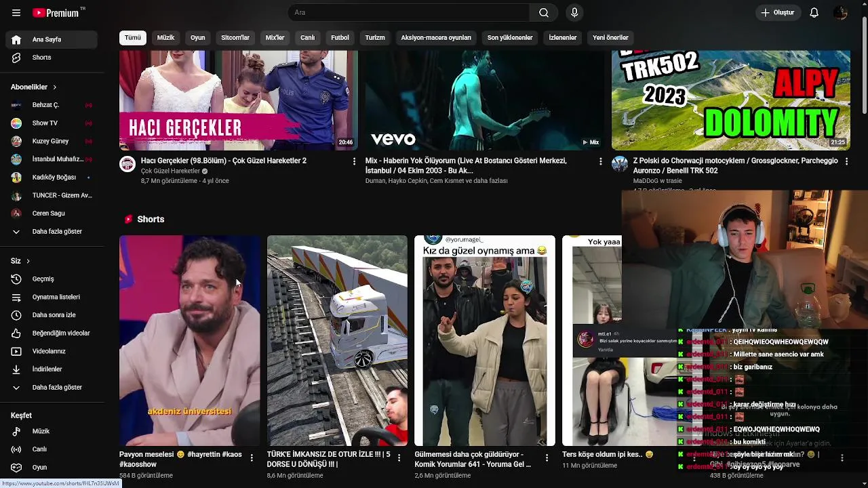Open Ceren Sagu channel subscription

(52, 213)
